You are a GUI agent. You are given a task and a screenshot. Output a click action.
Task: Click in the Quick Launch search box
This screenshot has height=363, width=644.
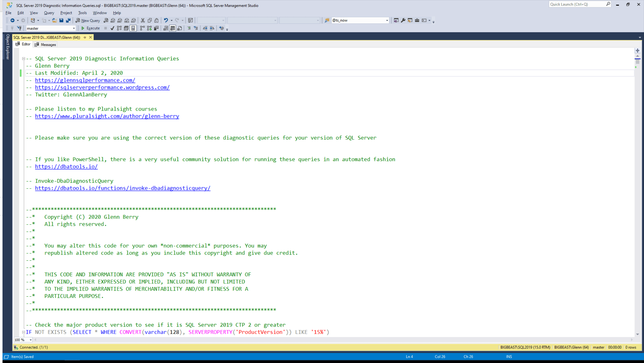[x=577, y=4]
